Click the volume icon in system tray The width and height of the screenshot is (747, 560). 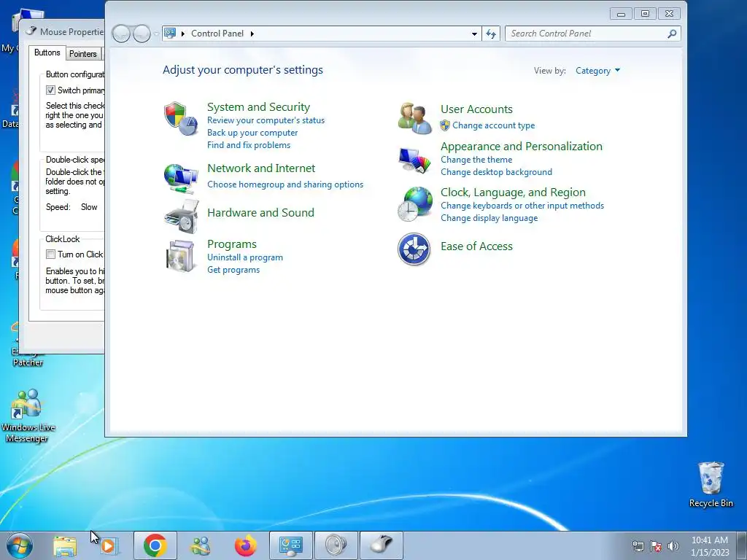click(673, 546)
